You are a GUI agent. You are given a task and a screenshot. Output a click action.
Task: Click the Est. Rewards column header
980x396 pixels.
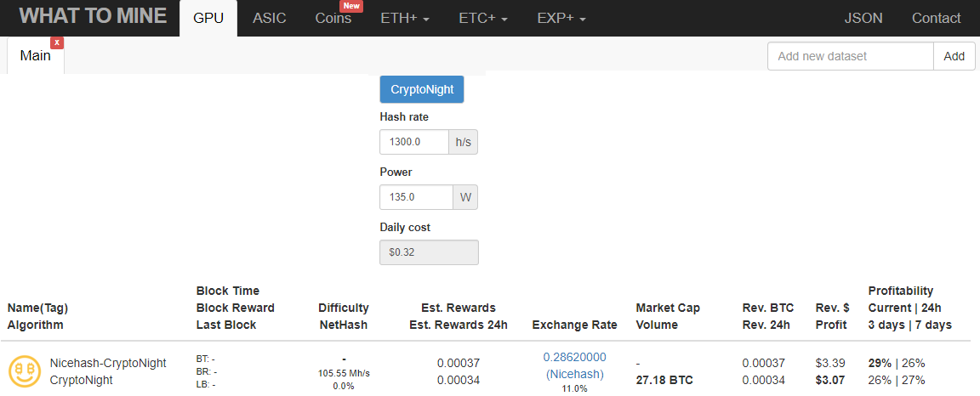click(459, 308)
